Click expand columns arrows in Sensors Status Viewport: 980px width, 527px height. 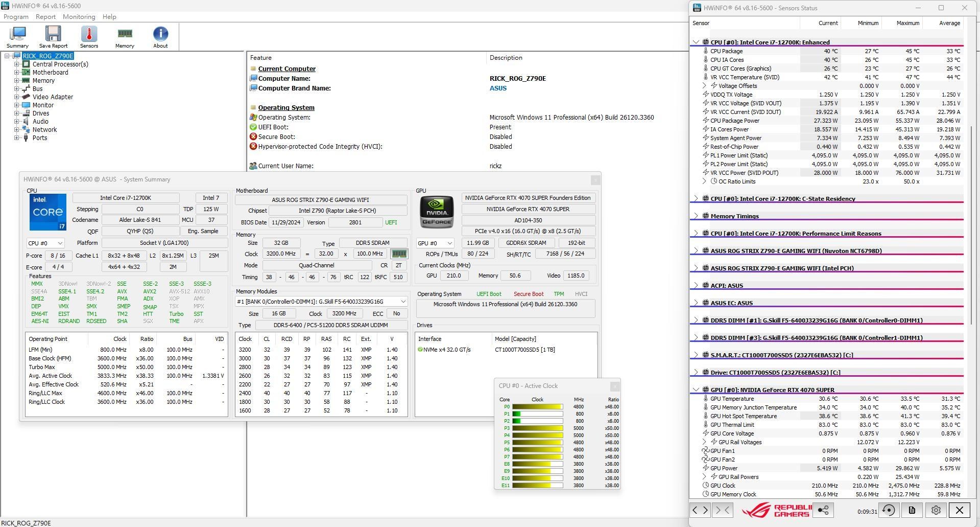pyautogui.click(x=700, y=510)
